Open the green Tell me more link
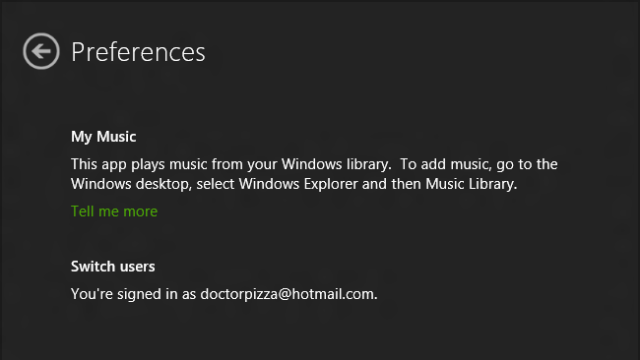The image size is (640, 360). 114,211
